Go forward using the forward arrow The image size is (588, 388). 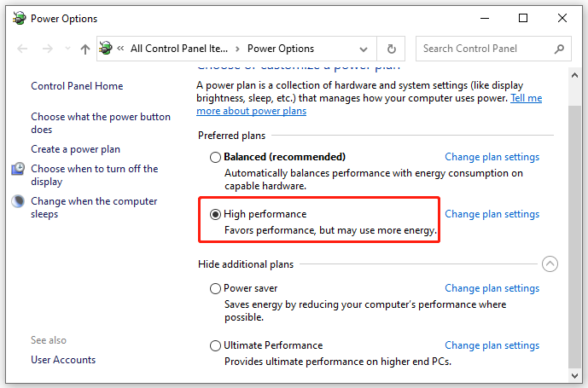48,49
